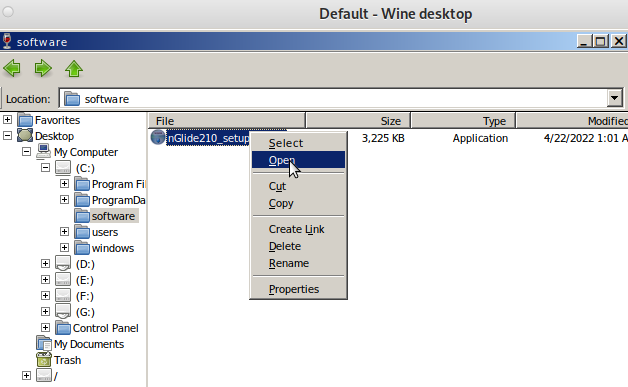Screen dimensions: 628x387
Task: Collapse the (C:) drive node
Action: click(45, 167)
